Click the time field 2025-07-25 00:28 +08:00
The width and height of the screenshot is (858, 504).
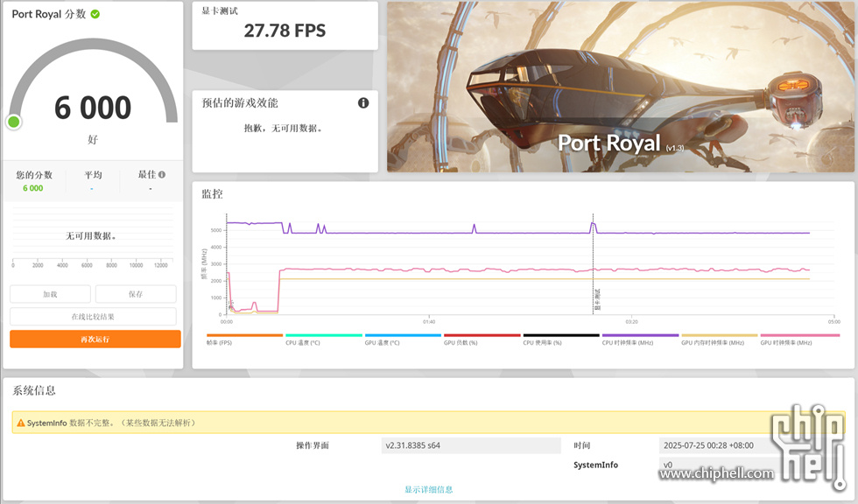coord(717,445)
